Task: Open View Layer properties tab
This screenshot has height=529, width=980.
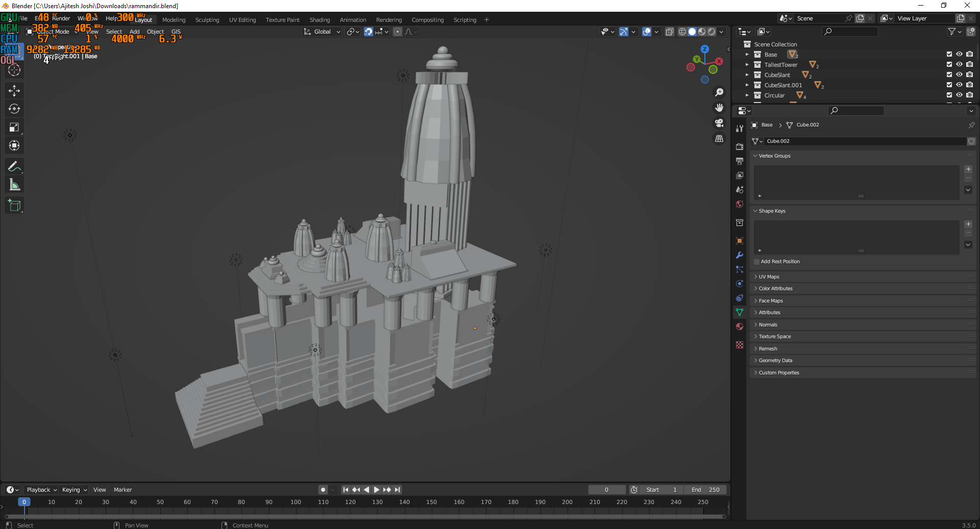Action: click(x=740, y=175)
